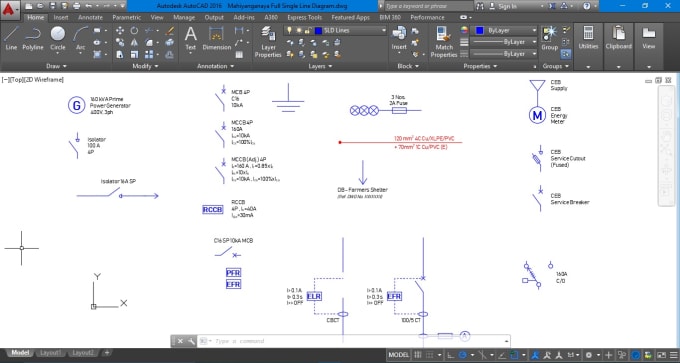Screen dimensions: 680x363
Task: Select the Polyline tool
Action: tap(33, 38)
